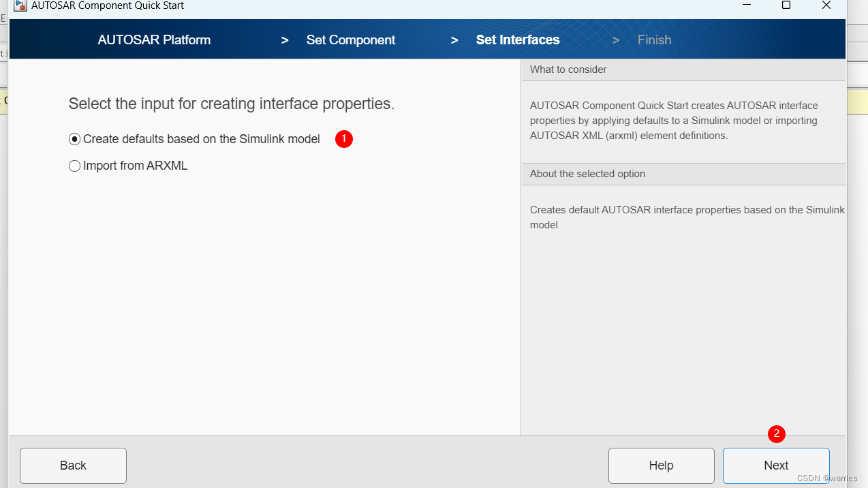This screenshot has height=488, width=868.
Task: Maximize the Quick Start window
Action: 786,5
